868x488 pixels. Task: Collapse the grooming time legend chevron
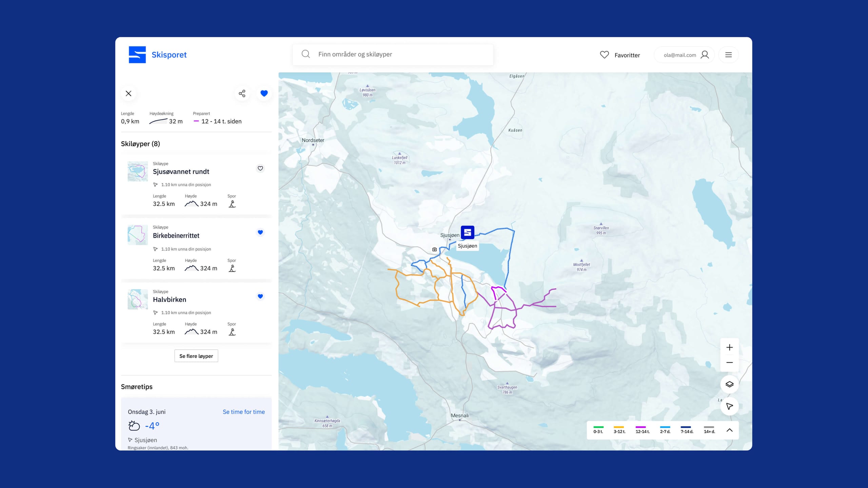tap(729, 430)
